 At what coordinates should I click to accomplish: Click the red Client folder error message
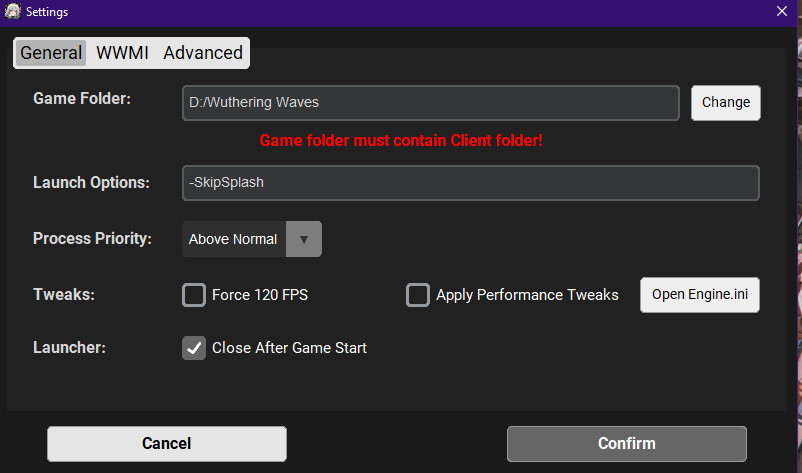click(x=401, y=140)
